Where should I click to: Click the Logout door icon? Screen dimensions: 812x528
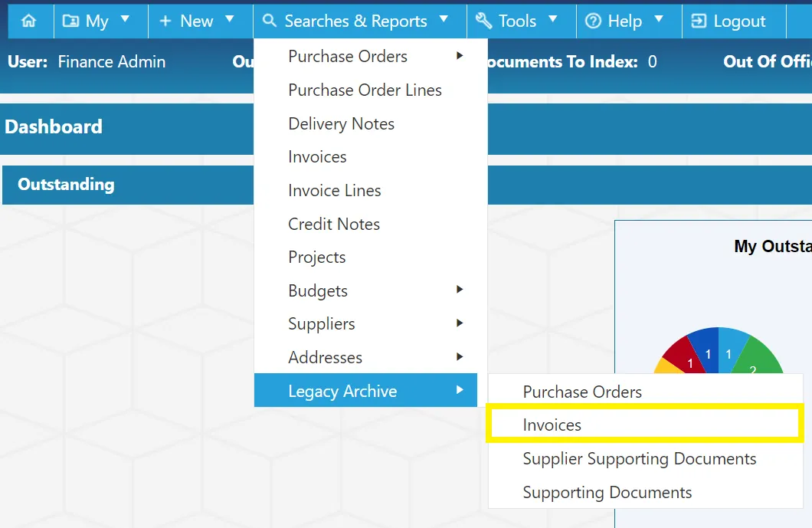click(x=699, y=21)
